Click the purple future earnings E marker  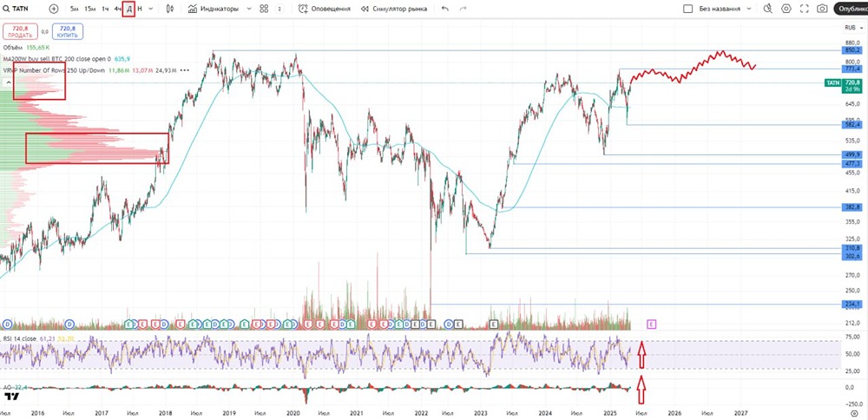point(652,324)
